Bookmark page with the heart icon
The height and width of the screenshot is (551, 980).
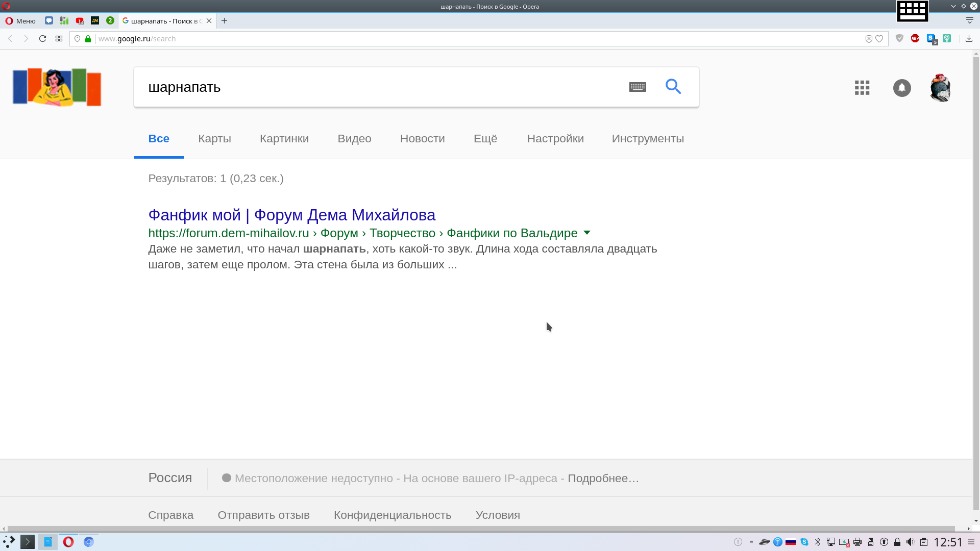(879, 39)
